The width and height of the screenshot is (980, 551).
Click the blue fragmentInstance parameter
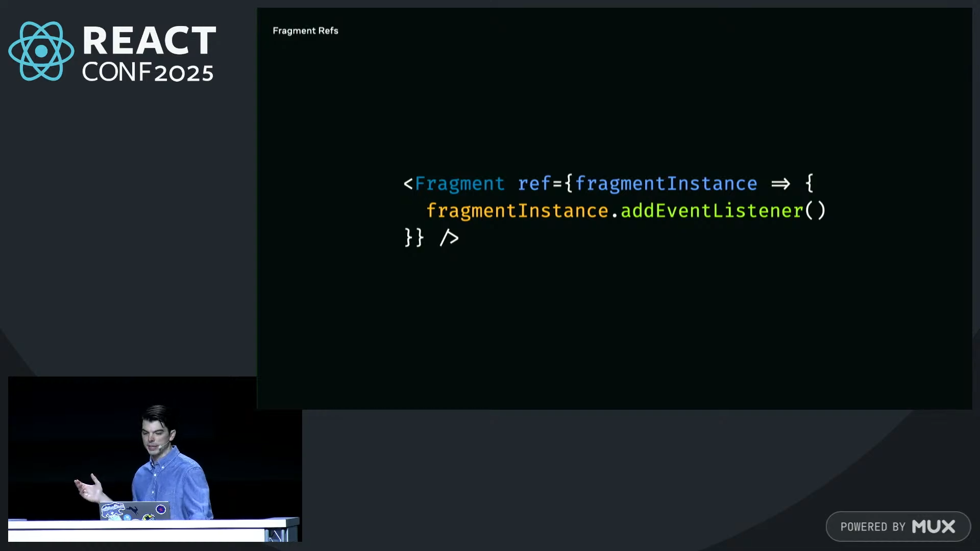click(x=666, y=184)
